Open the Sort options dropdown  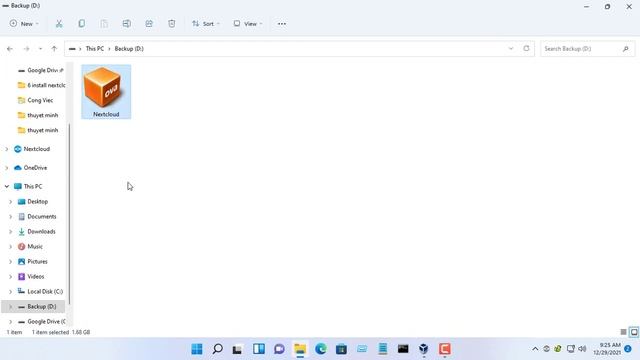point(206,24)
